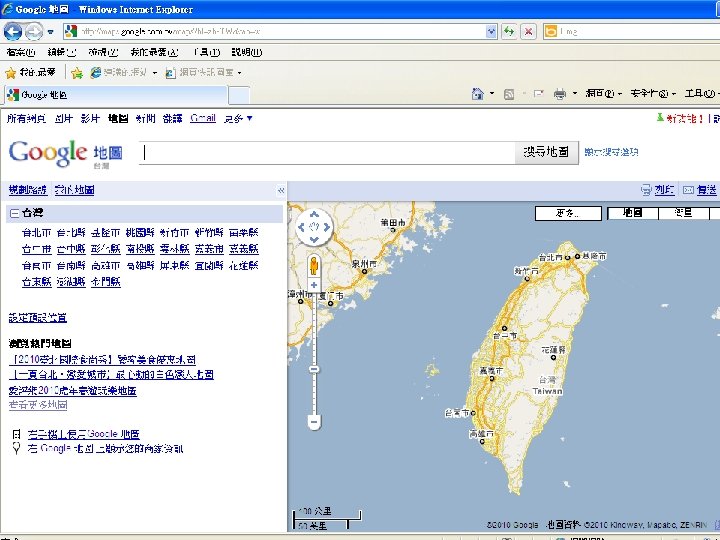Zoom in with the plus button
This screenshot has height=540, width=720.
pyautogui.click(x=314, y=285)
